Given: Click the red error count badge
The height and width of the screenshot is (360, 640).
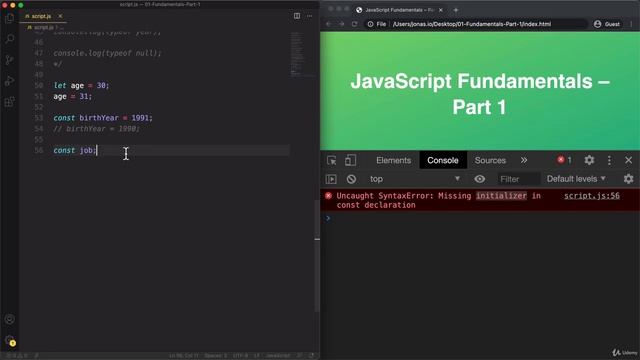Looking at the screenshot, I should [x=564, y=160].
